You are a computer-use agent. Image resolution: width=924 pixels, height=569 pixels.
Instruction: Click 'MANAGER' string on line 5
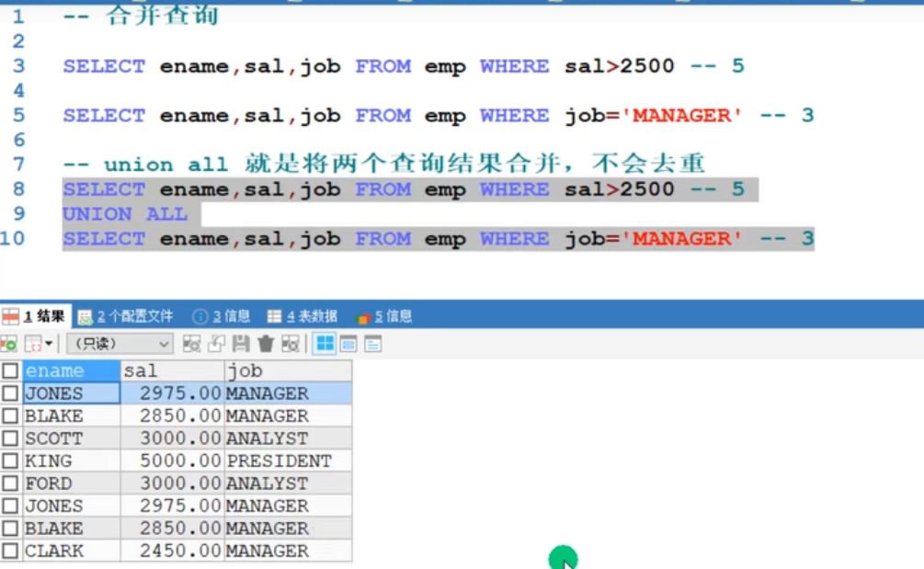[x=681, y=115]
